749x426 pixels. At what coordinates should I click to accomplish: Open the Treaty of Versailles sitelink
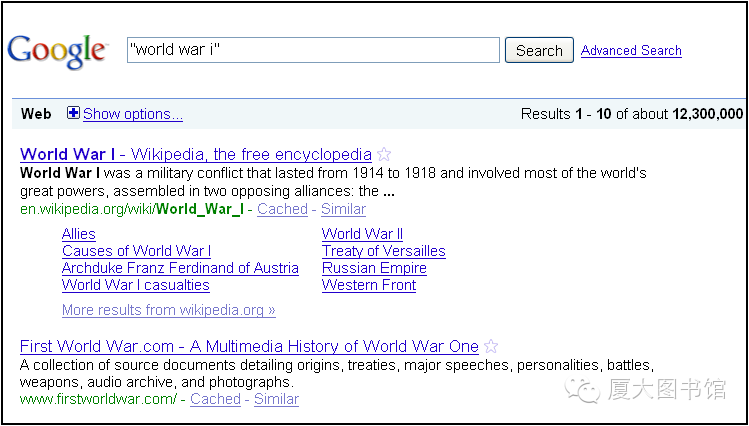click(x=384, y=251)
